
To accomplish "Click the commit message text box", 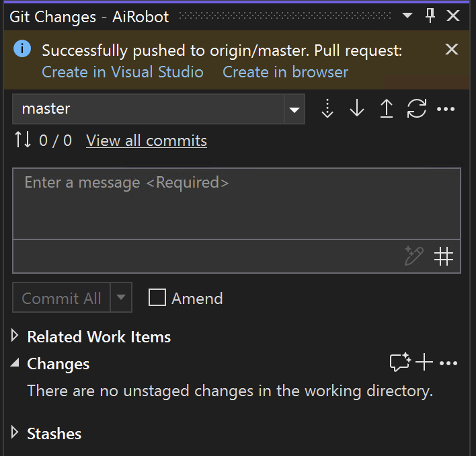I will 237,204.
